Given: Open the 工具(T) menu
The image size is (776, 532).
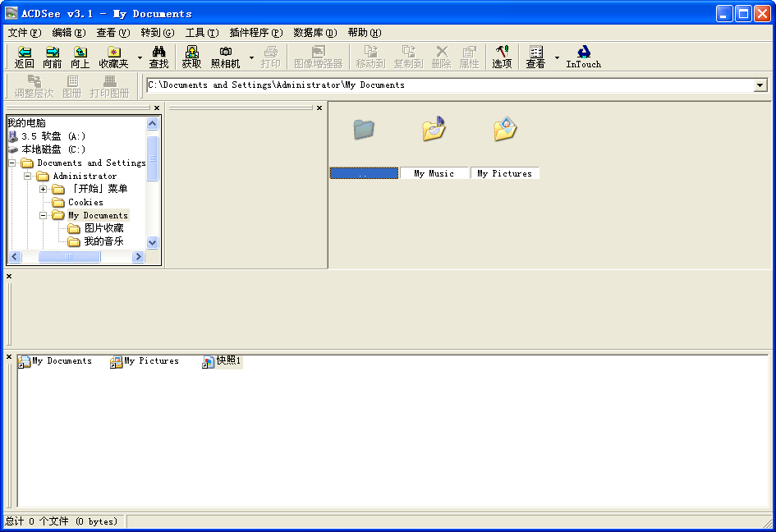Looking at the screenshot, I should (x=202, y=33).
